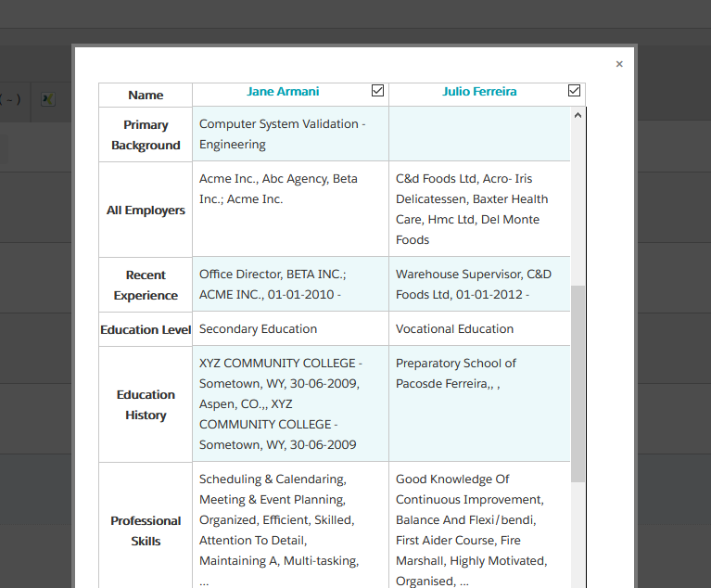Select the Education Level row label
The height and width of the screenshot is (588, 711).
(x=146, y=330)
